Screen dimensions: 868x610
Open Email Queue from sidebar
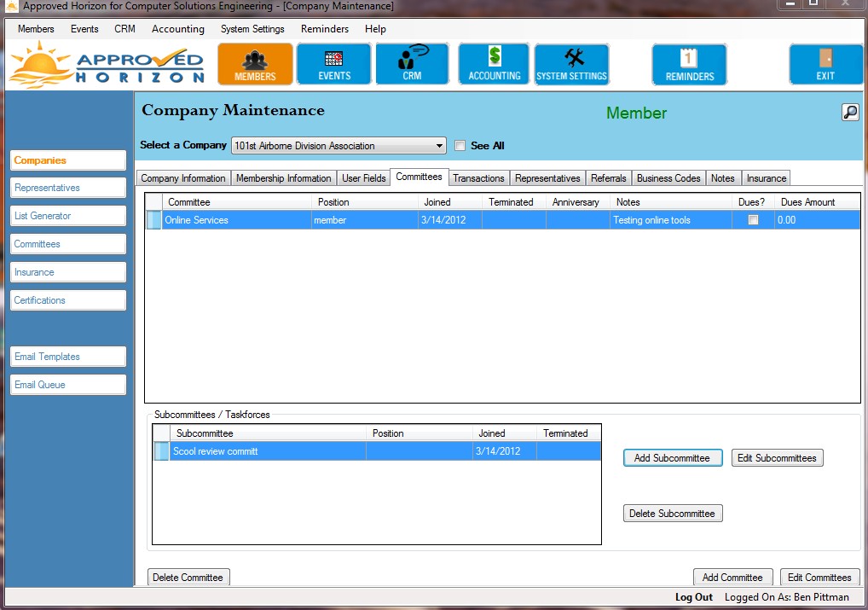click(68, 385)
